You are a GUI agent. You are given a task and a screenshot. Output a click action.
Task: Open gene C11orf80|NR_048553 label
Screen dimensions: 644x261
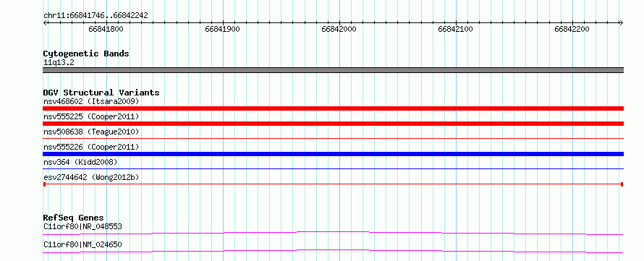pyautogui.click(x=82, y=226)
